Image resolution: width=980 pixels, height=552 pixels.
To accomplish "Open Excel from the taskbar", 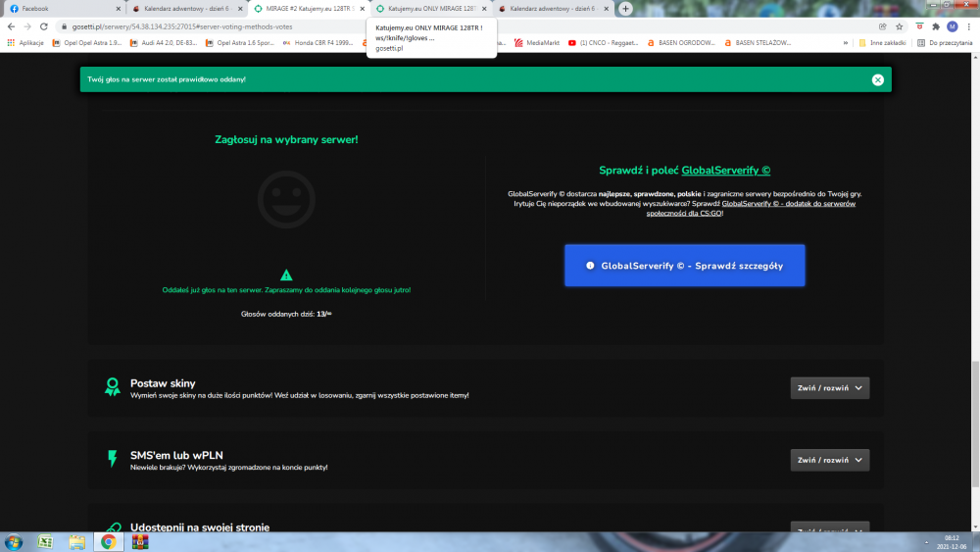I will click(x=45, y=542).
